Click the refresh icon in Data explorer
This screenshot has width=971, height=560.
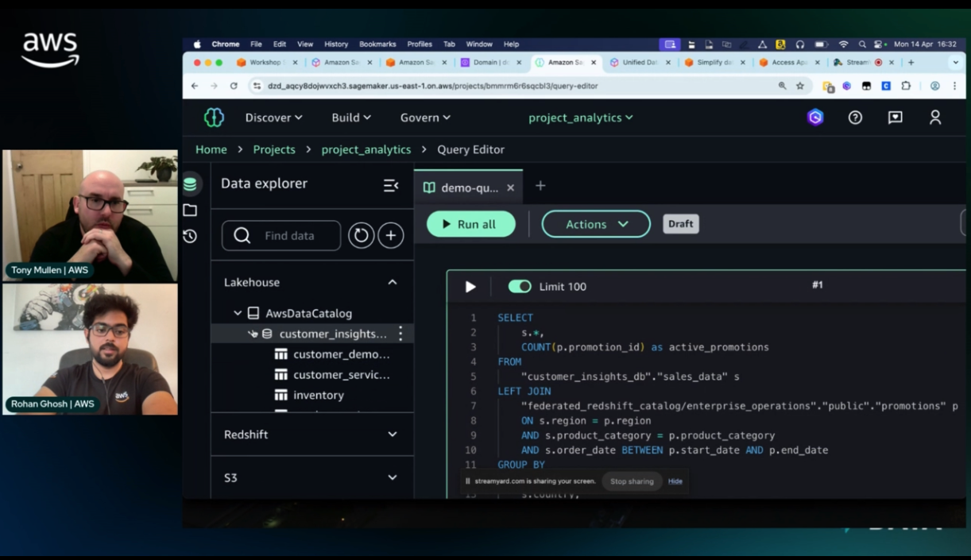coord(361,236)
